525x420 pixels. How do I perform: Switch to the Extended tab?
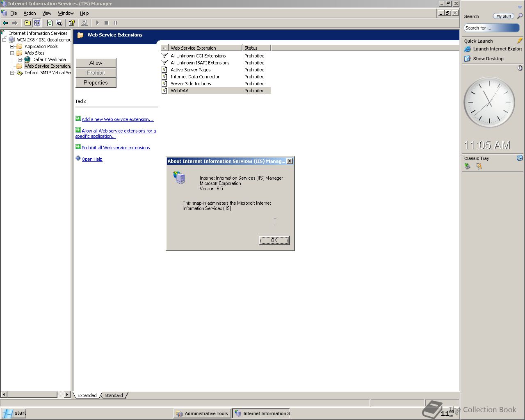87,395
